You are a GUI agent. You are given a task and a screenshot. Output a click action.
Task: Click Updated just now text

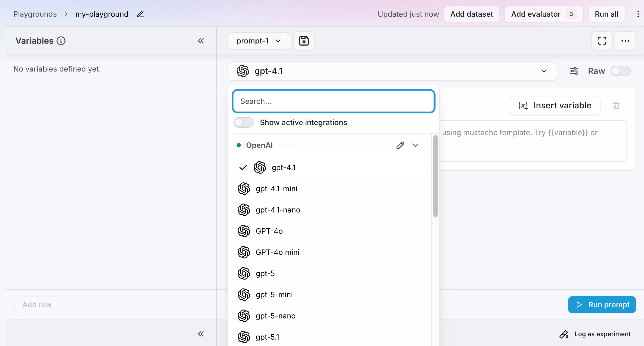click(408, 14)
